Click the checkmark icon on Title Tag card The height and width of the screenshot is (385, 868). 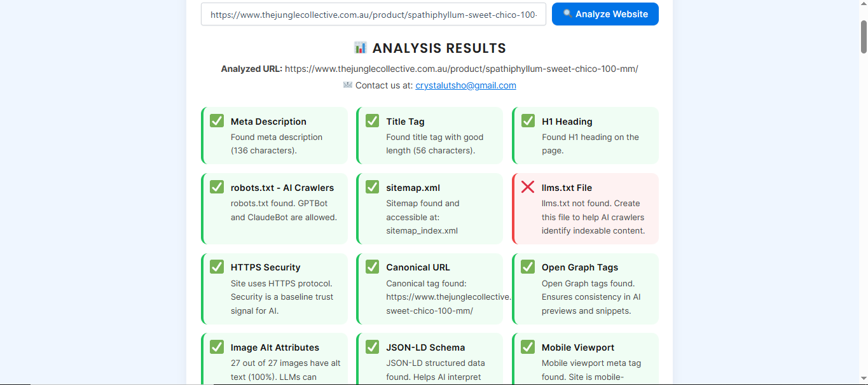372,121
